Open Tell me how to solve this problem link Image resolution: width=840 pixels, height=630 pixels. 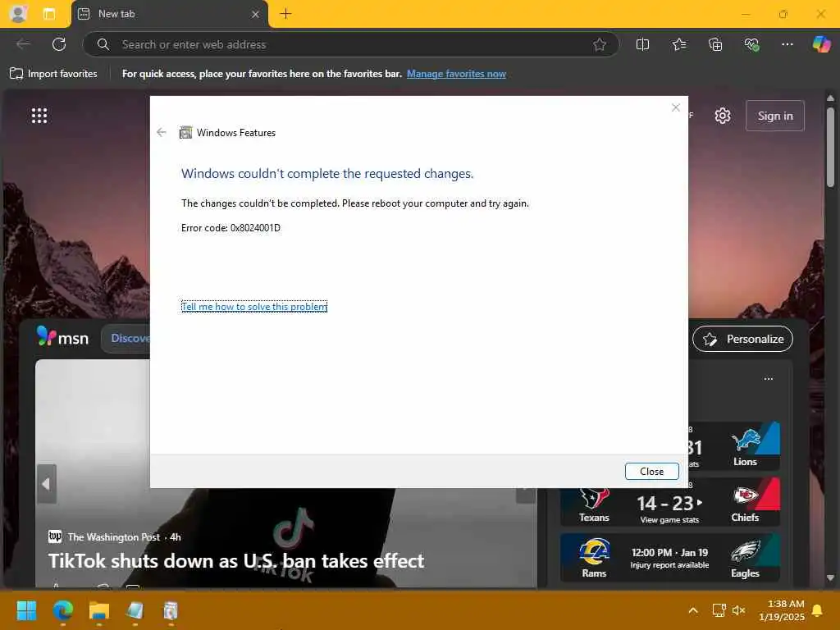[x=254, y=307]
